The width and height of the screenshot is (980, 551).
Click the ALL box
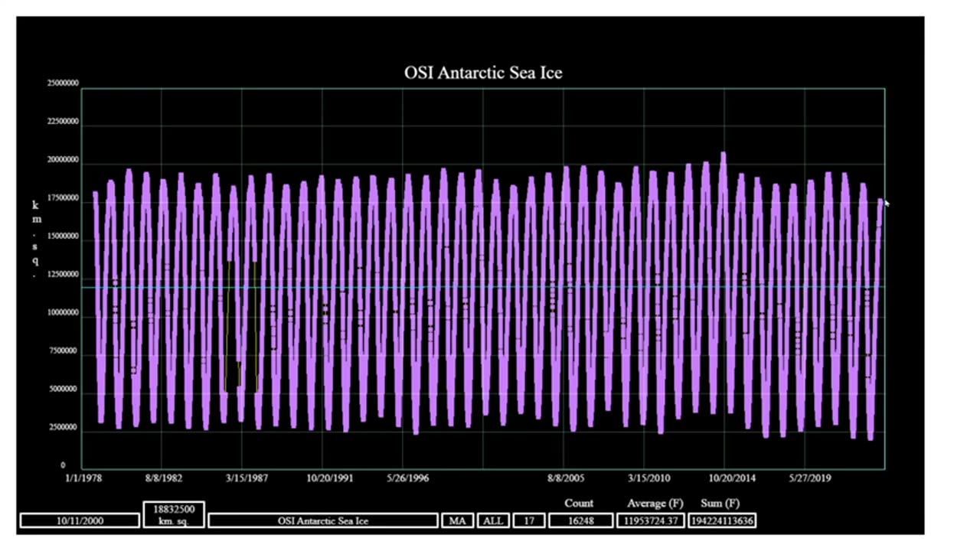point(492,520)
